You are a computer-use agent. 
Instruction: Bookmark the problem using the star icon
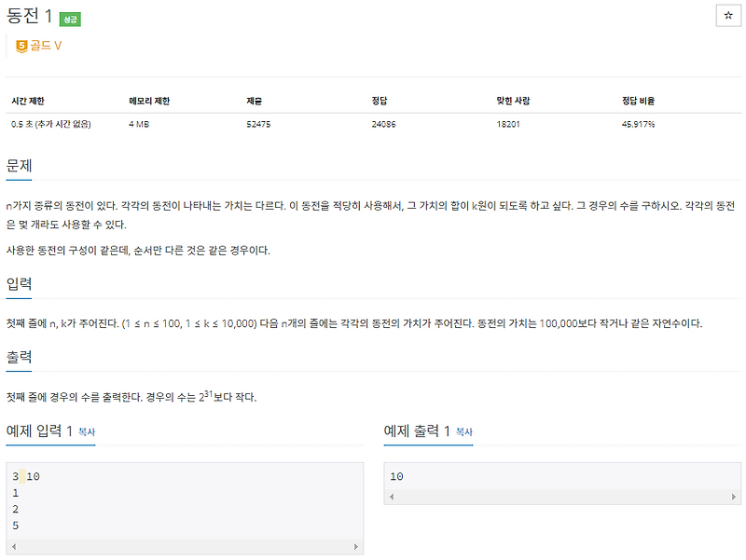tap(730, 15)
